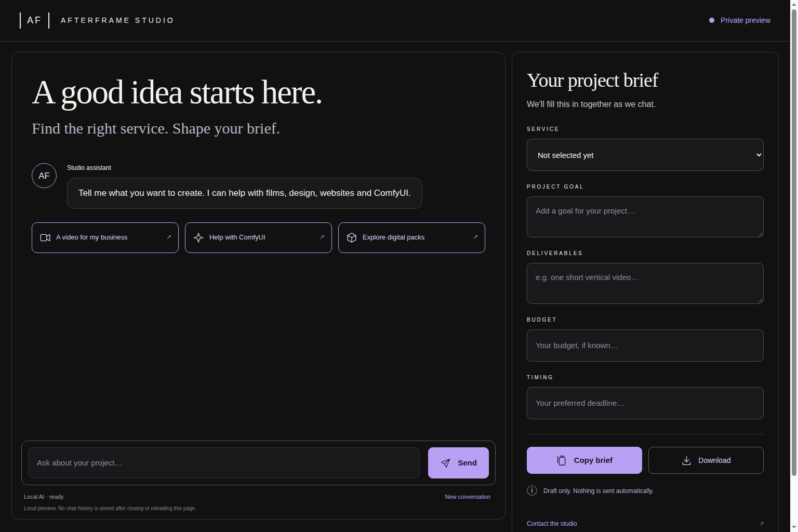
Task: Click the info icon beside Draft only note
Action: (532, 490)
